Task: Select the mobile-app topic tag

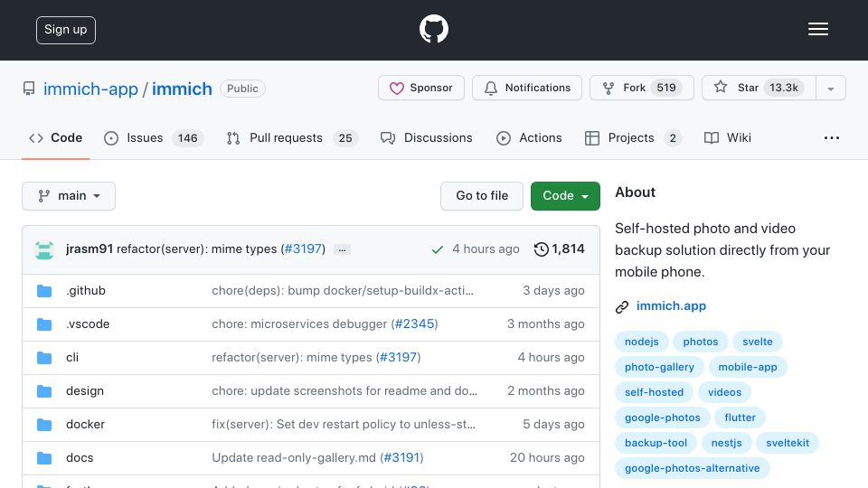Action: pos(748,367)
